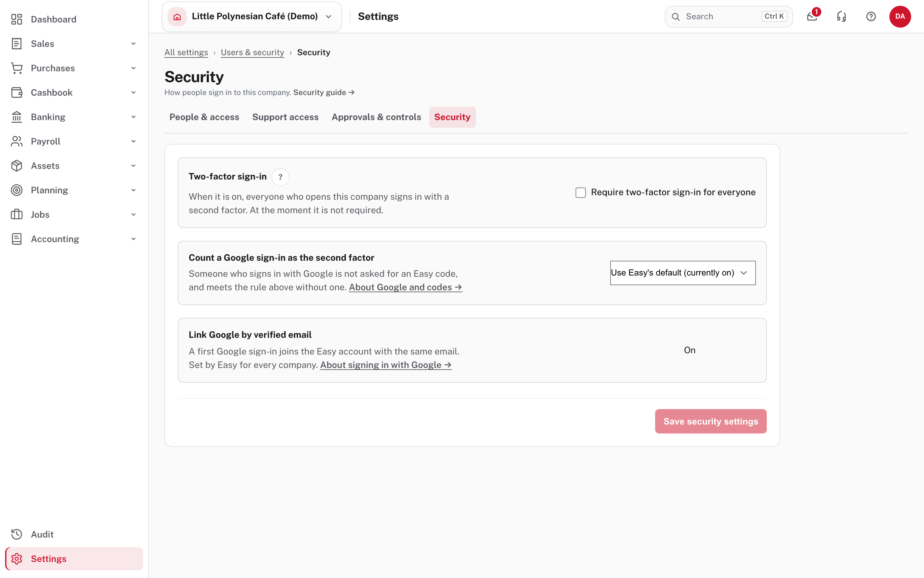
Task: Click the Jobs briefcase icon
Action: 16,215
